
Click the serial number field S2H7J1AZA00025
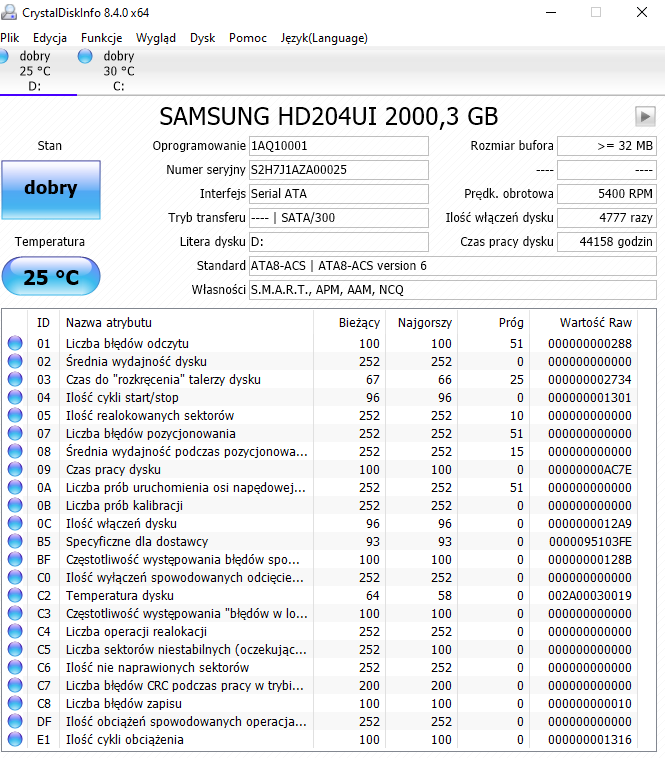pos(339,170)
